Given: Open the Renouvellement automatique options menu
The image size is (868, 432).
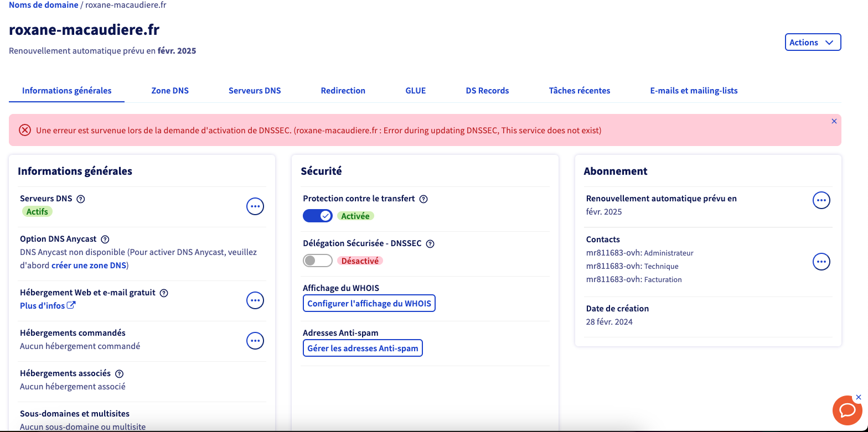Looking at the screenshot, I should point(821,200).
